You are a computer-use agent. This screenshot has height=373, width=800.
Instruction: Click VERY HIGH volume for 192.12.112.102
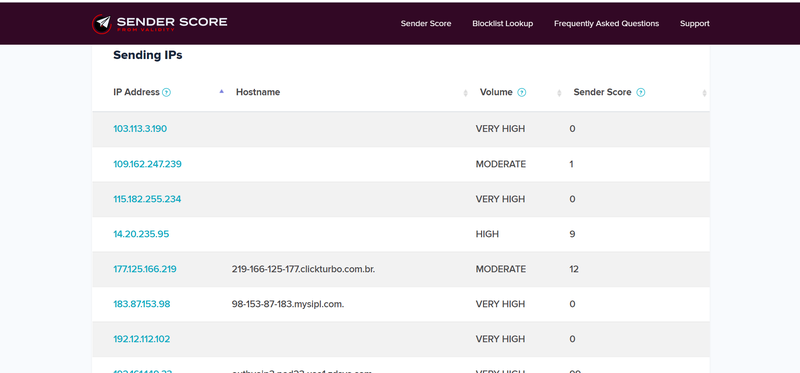pos(500,339)
